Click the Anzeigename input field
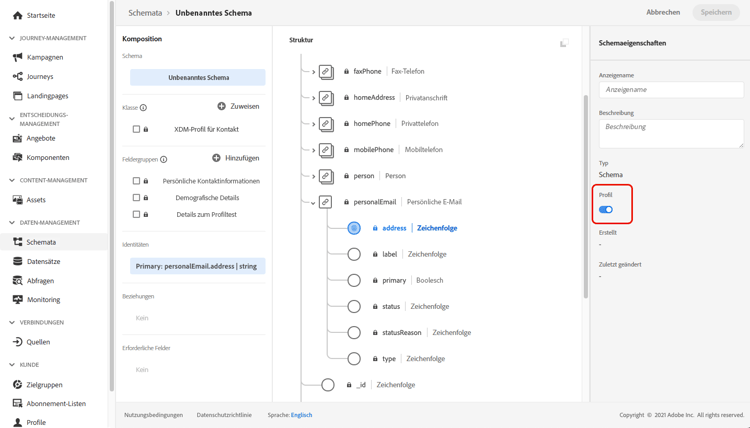This screenshot has height=428, width=750. tap(671, 90)
